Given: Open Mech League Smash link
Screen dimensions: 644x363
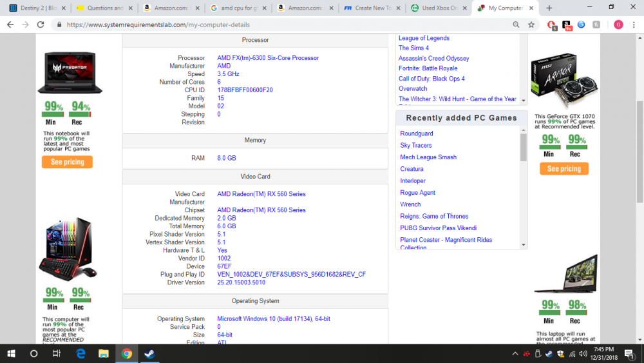Looking at the screenshot, I should click(428, 157).
